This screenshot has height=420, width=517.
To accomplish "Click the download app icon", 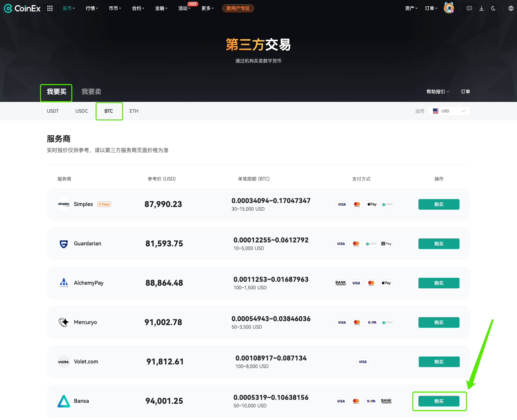I will click(481, 8).
